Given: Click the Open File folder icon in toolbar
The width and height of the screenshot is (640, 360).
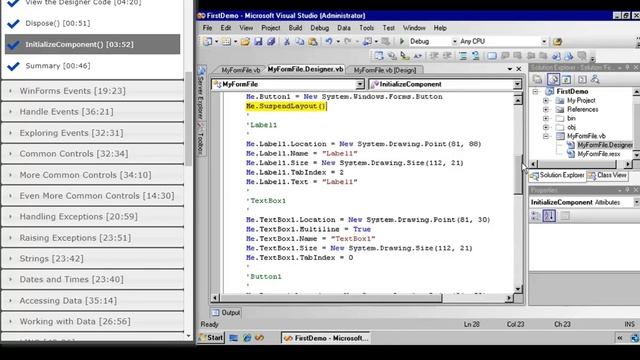Looking at the screenshot, I should (245, 42).
